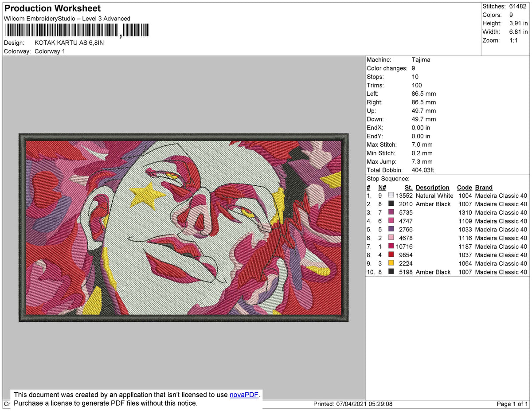
Task: Select the Description column header
Action: [x=432, y=187]
